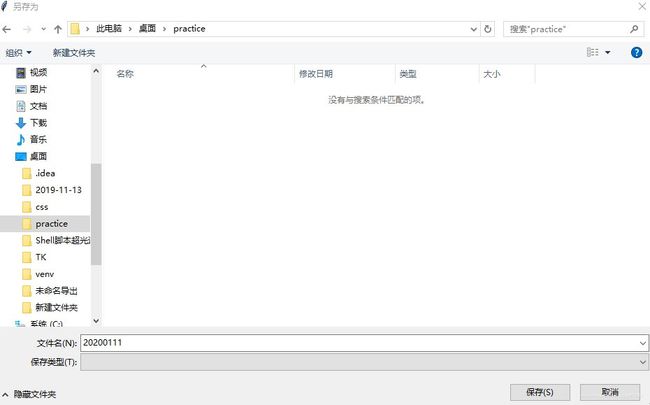Select 文档 in the navigation pane
Image resolution: width=650 pixels, height=405 pixels.
38,106
